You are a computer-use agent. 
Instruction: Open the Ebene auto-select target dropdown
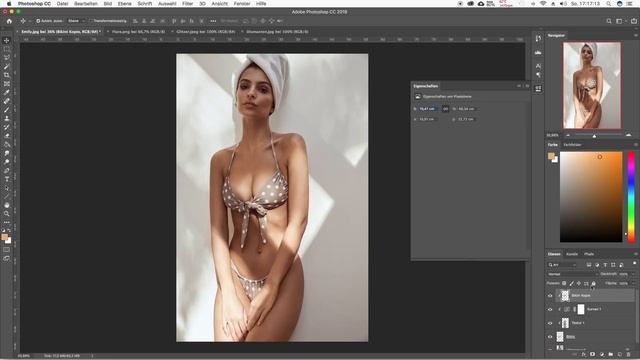76,21
